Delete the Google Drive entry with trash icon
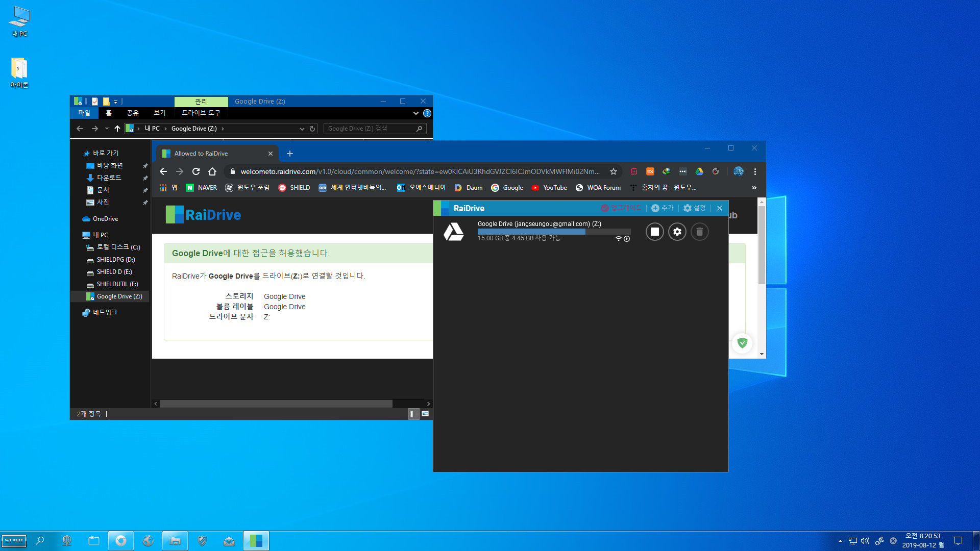 coord(699,232)
